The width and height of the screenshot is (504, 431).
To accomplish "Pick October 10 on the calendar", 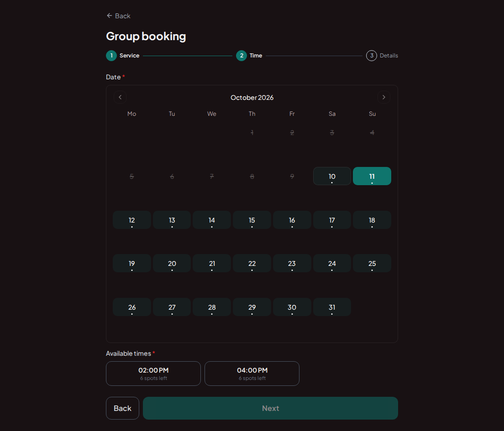I will coord(332,176).
